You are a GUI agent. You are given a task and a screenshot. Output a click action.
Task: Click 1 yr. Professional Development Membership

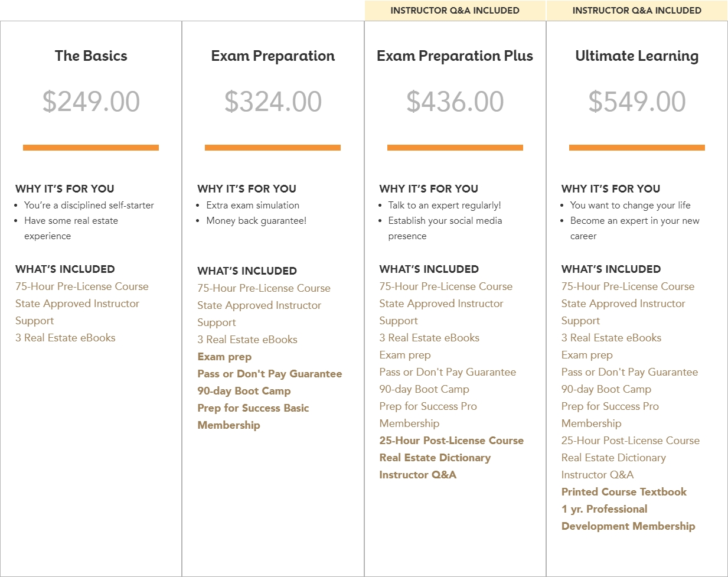click(628, 517)
